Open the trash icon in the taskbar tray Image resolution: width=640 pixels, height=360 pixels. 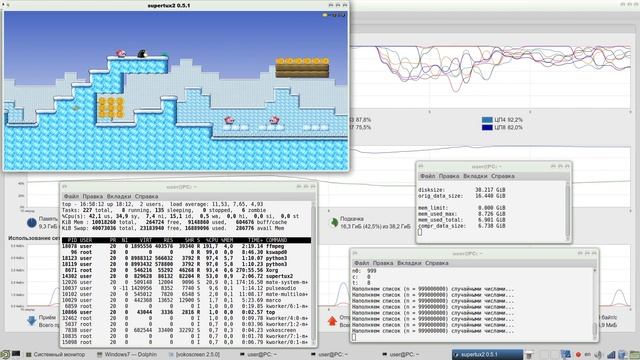[529, 355]
